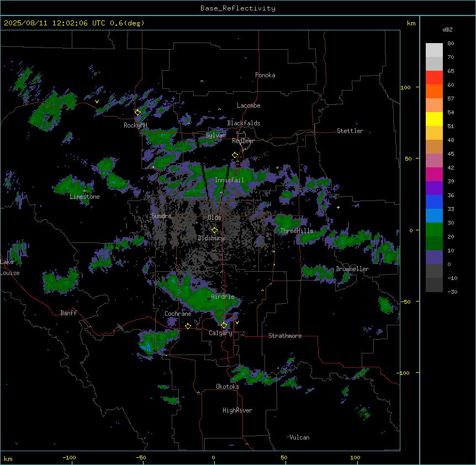The image size is (476, 465).
Task: Click the Stettler label
Action: click(350, 131)
